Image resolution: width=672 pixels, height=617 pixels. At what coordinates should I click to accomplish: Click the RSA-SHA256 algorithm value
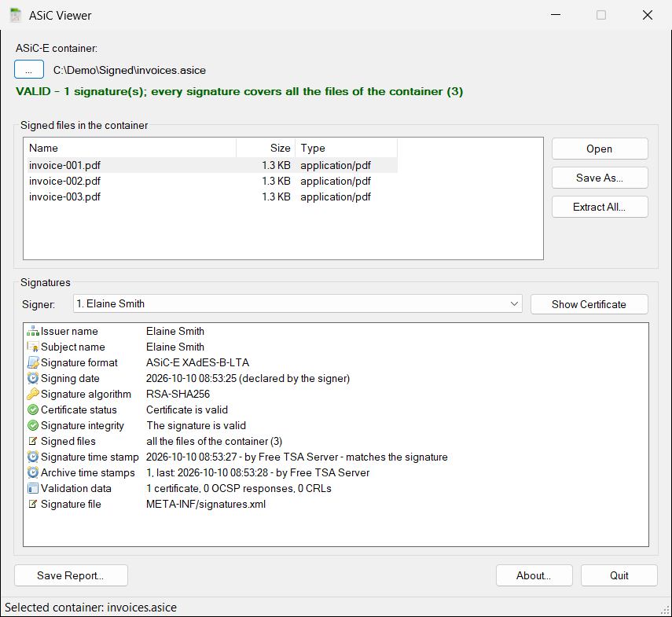pos(178,394)
